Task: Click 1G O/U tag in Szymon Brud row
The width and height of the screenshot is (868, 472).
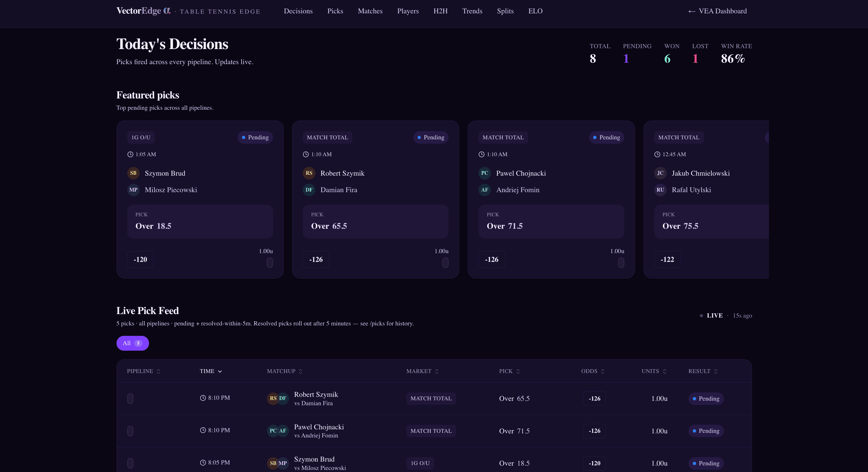Action: point(420,463)
